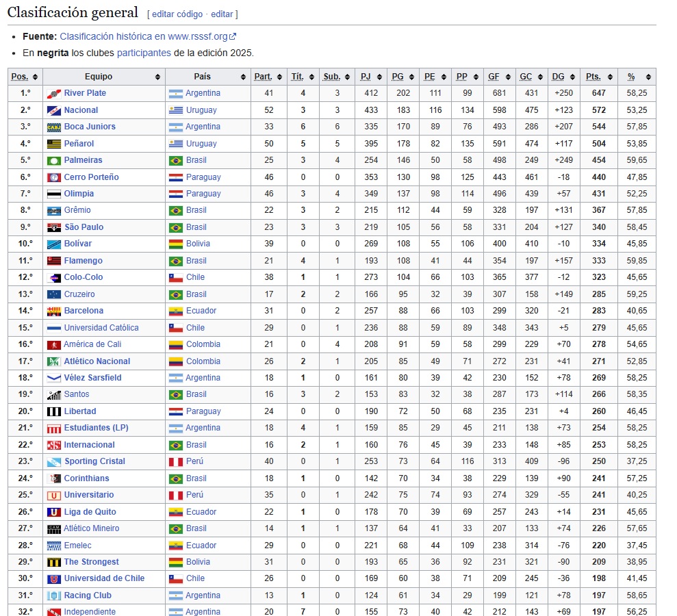Viewport: 677px width, 616px height.
Task: Click the Bolivia flag in Bolívar row
Action: click(x=176, y=244)
